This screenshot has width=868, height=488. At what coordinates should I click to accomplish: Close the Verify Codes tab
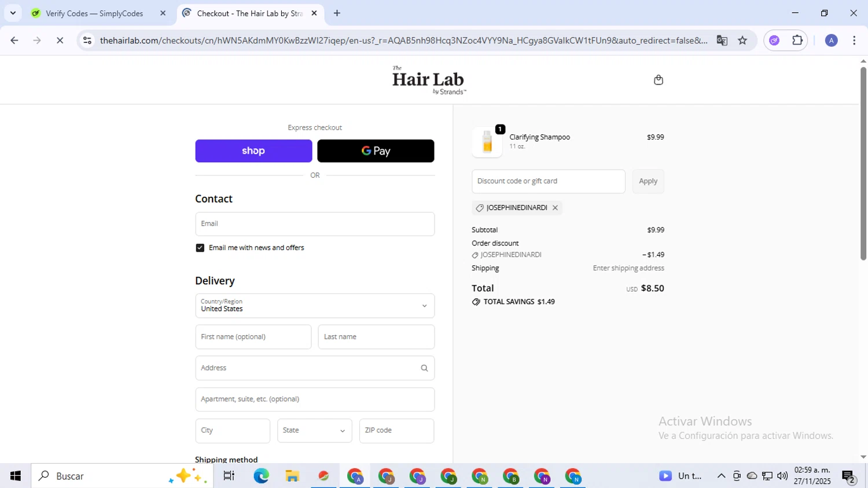[x=163, y=13]
